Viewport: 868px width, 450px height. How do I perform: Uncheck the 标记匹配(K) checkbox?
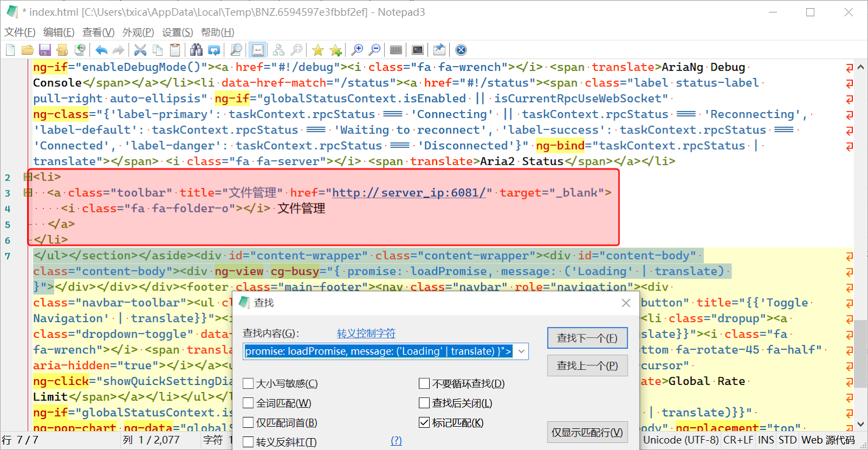[x=424, y=423]
